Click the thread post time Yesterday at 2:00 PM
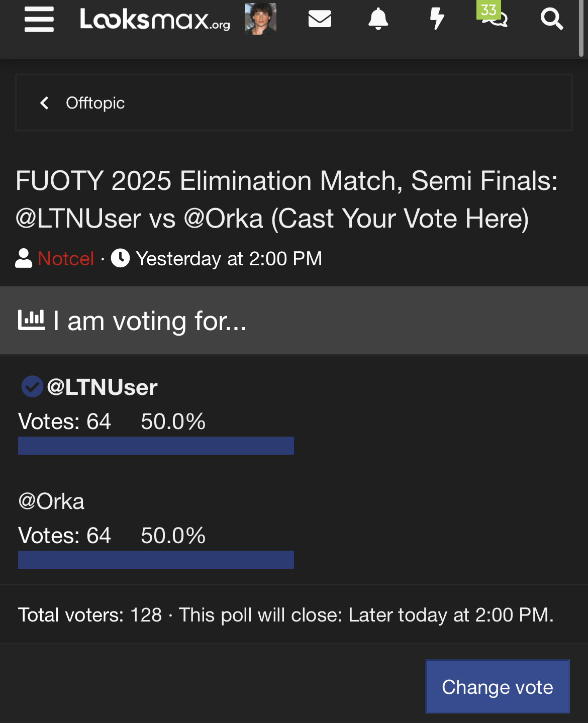Viewport: 588px width, 723px height. coord(229,259)
